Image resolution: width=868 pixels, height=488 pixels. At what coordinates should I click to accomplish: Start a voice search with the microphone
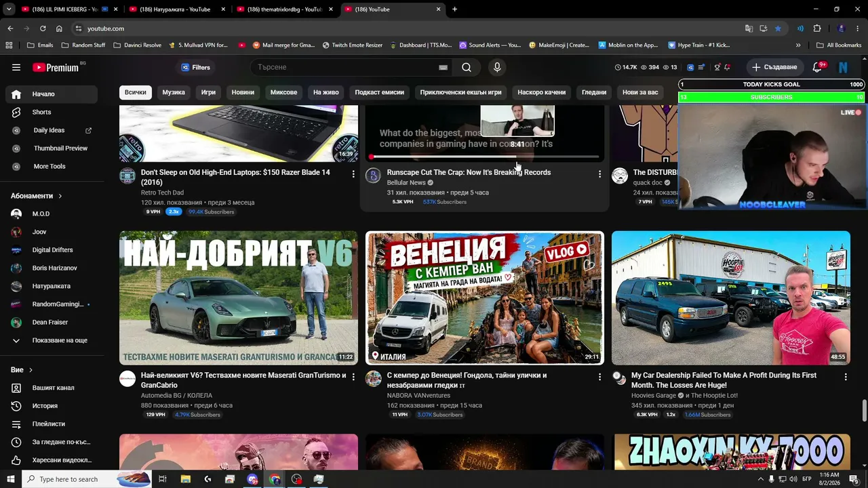497,67
